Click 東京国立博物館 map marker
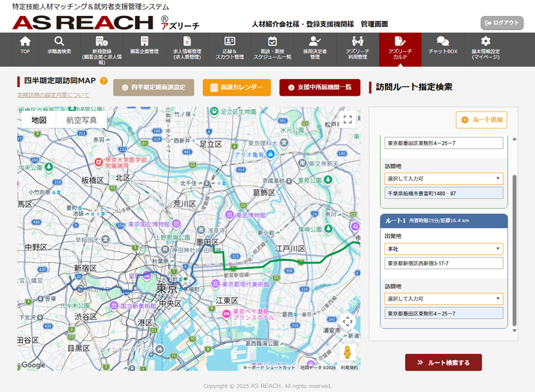 [177, 224]
